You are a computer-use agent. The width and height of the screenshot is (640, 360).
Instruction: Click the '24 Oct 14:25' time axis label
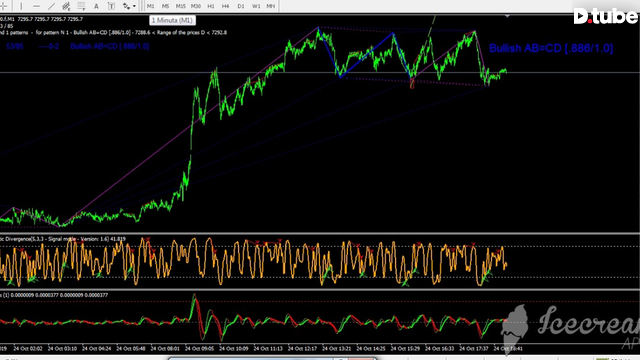pos(371,349)
